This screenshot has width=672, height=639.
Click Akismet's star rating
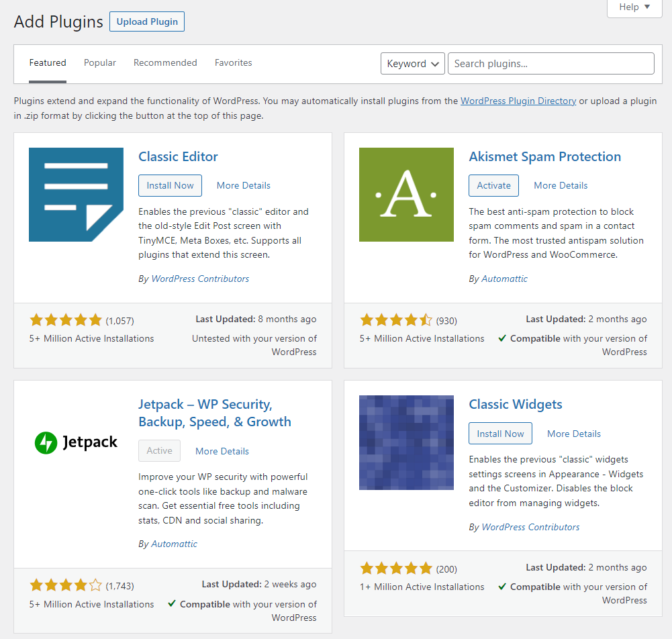(x=397, y=320)
